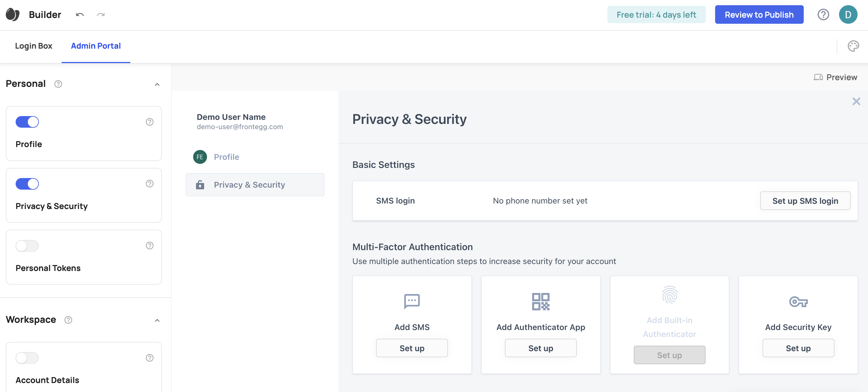Switch to the Login Box tab

pos(33,46)
